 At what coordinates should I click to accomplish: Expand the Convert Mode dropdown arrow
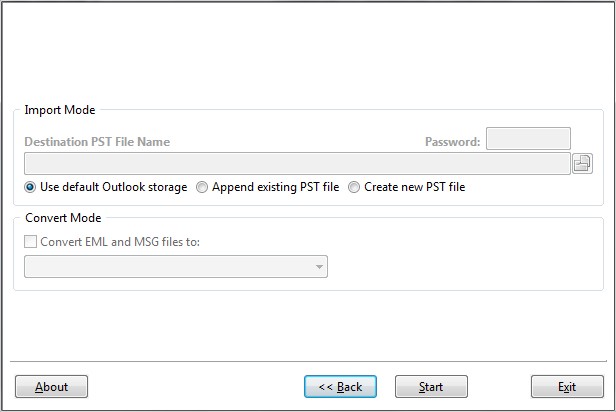(319, 267)
